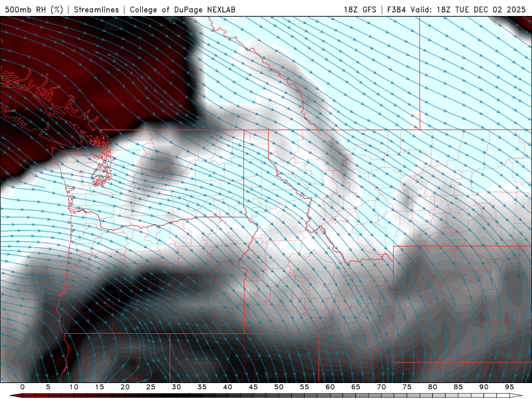Screen dimensions: 532x399
Task: Click the "25" tick on the legend
Action: point(150,387)
